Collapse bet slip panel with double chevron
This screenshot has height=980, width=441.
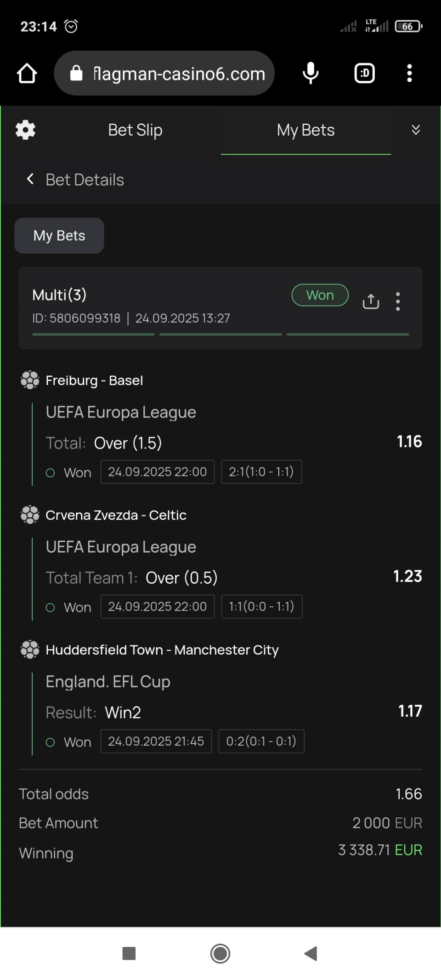point(416,130)
